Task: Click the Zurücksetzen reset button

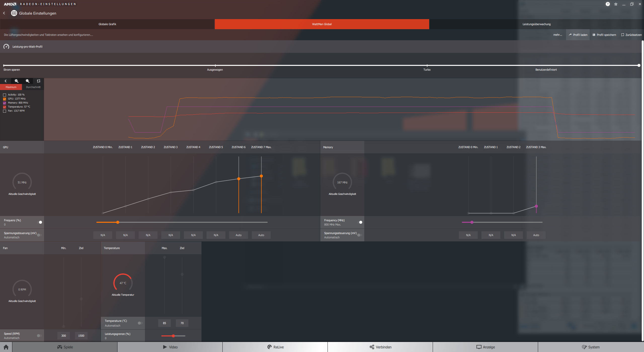Action: (631, 35)
